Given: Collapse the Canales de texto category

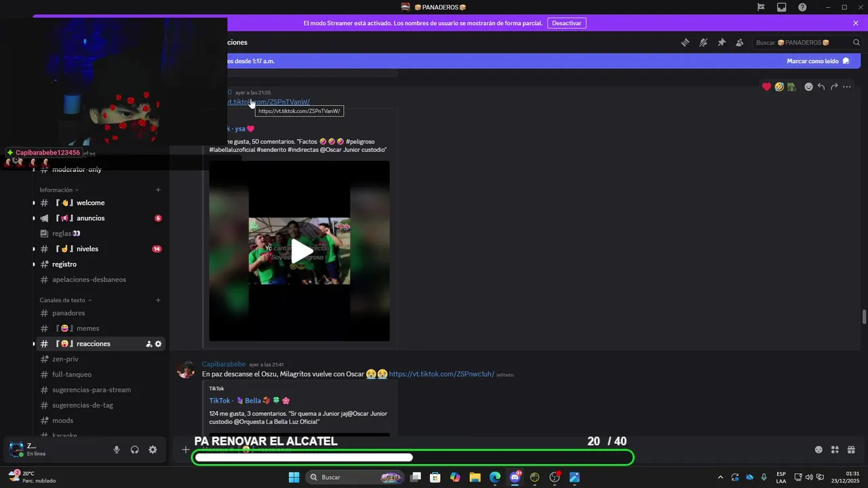Looking at the screenshot, I should [66, 300].
